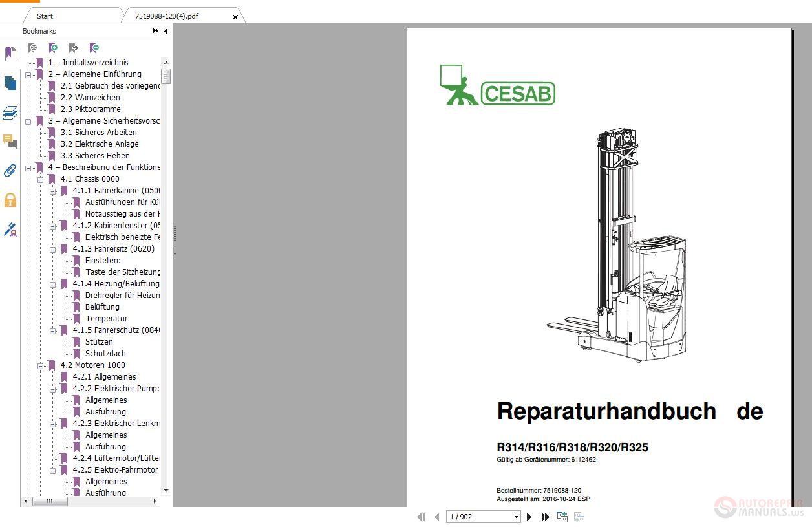812x527 pixels.
Task: Collapse the 4.1.4 Heizung/Belüftung node
Action: click(52, 284)
